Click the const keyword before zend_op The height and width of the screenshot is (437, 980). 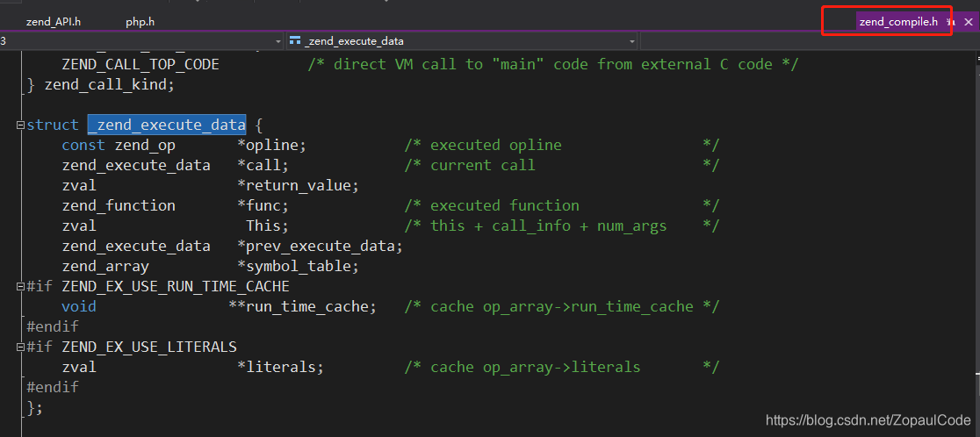click(x=83, y=145)
